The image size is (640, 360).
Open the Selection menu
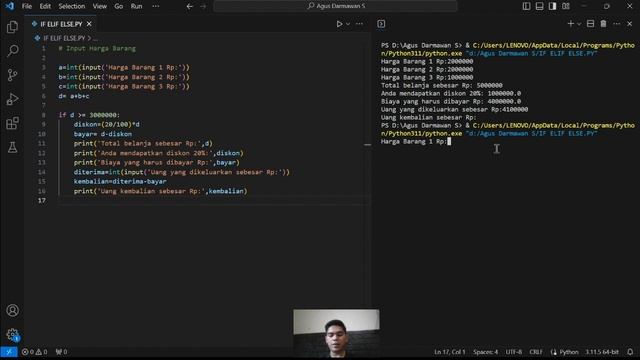(x=71, y=6)
